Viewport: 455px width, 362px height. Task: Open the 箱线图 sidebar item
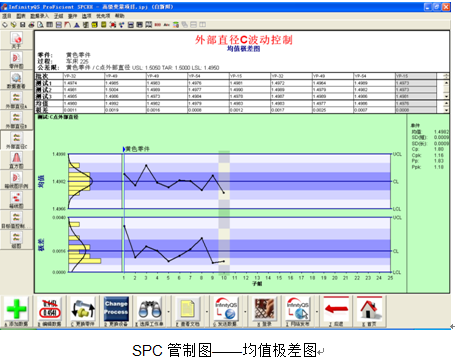16,200
